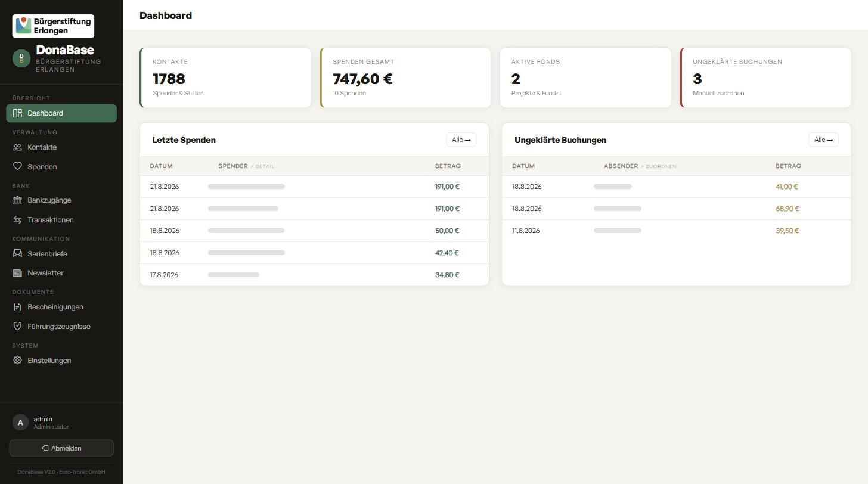
Task: Click the admin avatar circle
Action: pyautogui.click(x=20, y=422)
